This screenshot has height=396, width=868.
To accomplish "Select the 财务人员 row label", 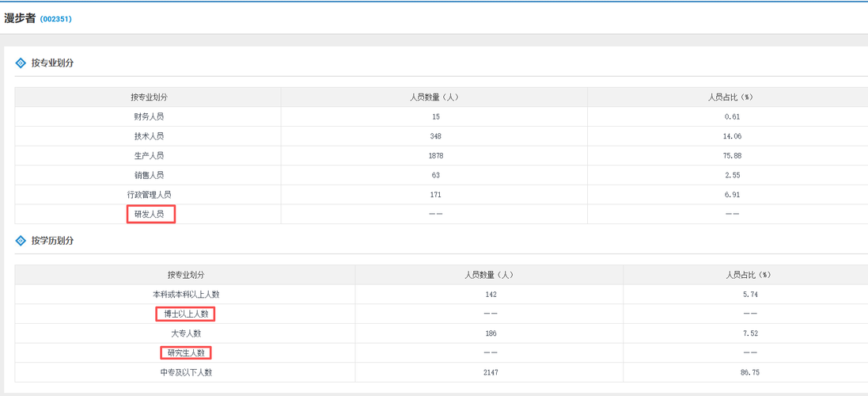I will click(x=149, y=116).
